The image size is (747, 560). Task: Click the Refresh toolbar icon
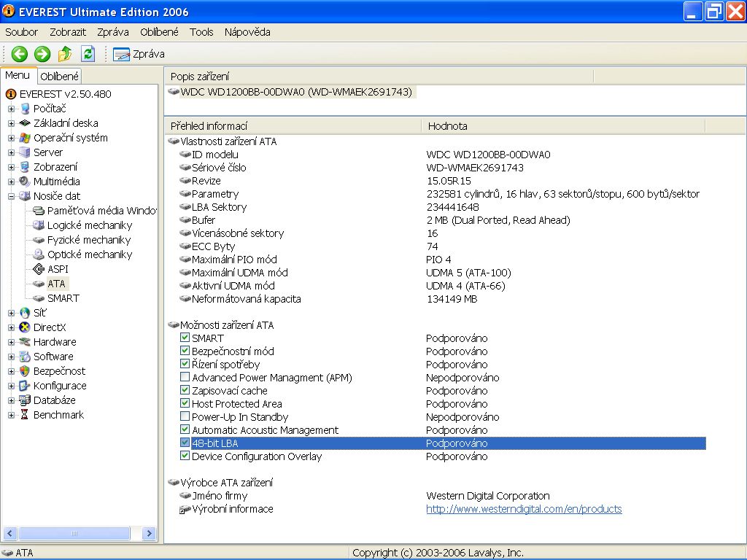88,53
